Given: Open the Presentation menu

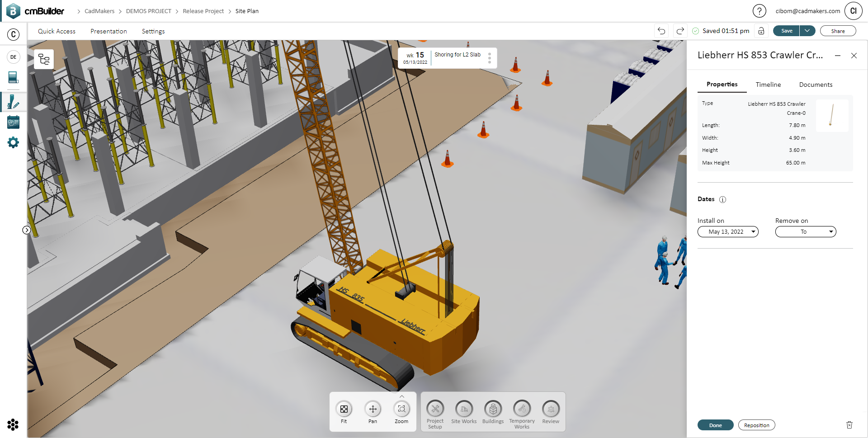Looking at the screenshot, I should [108, 31].
